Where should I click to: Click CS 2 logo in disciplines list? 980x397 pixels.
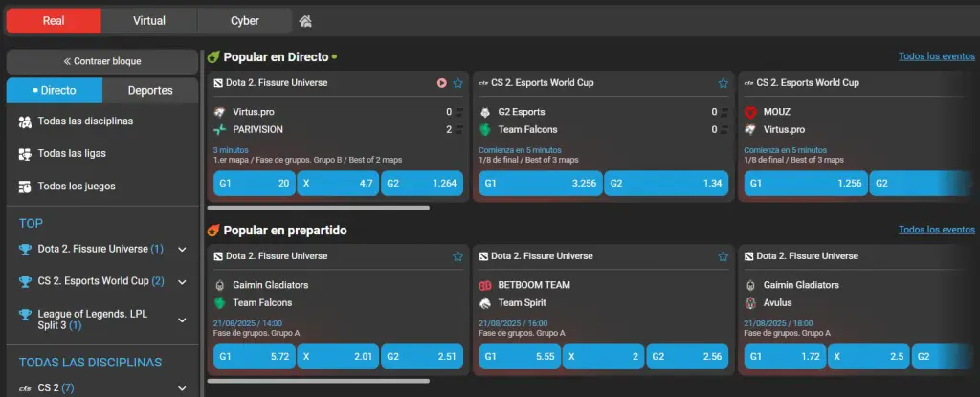(25, 388)
